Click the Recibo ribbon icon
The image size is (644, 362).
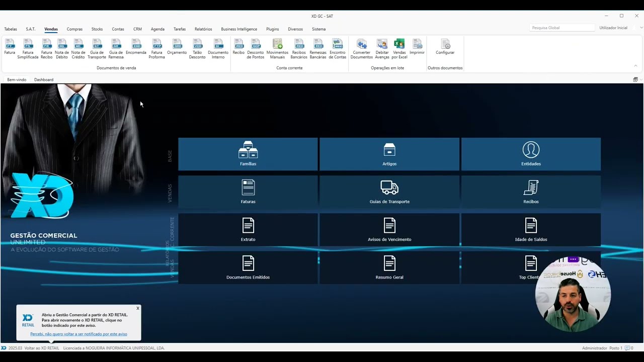(238, 47)
